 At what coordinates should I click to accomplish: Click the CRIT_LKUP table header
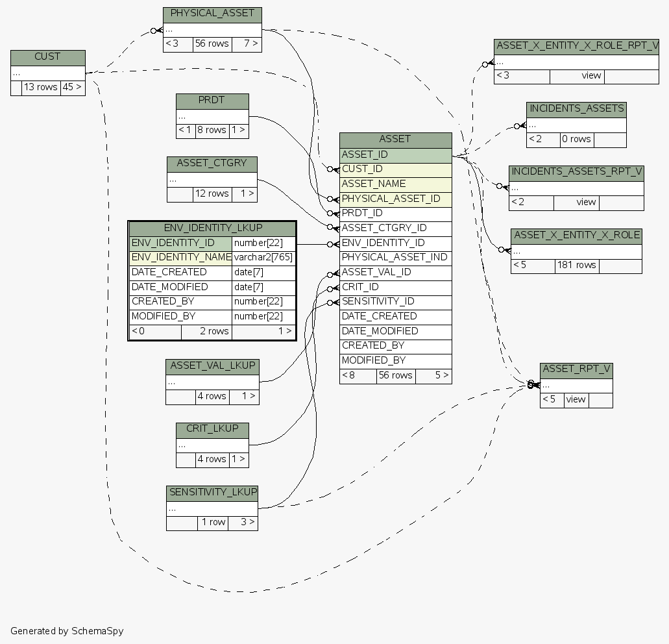212,429
